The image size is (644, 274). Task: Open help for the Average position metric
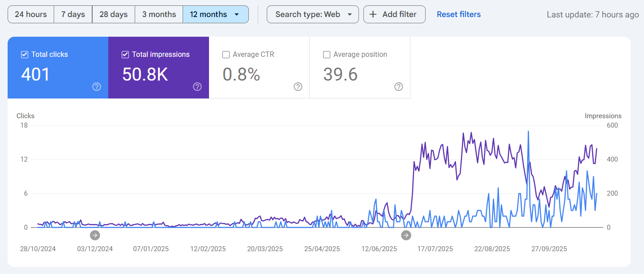click(x=399, y=87)
